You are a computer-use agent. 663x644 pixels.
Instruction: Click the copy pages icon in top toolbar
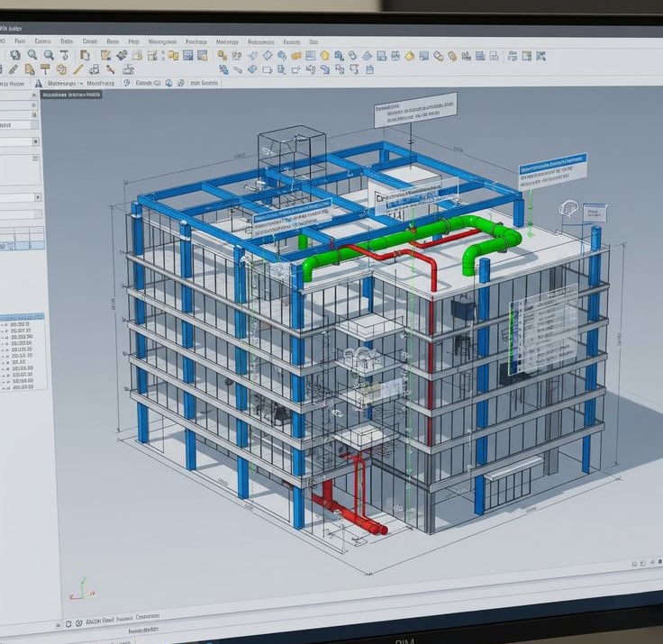85,55
